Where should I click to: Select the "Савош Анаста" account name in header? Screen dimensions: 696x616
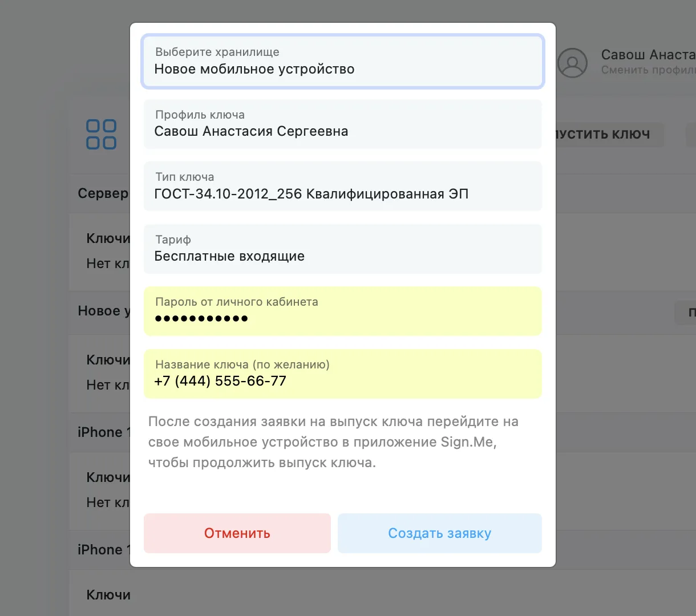[x=648, y=55]
